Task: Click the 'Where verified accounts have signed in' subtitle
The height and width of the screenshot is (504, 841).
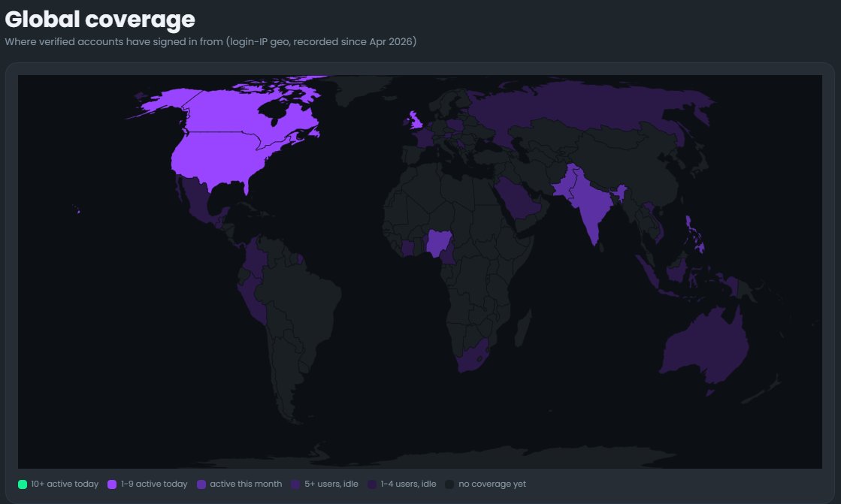Action: click(210, 42)
